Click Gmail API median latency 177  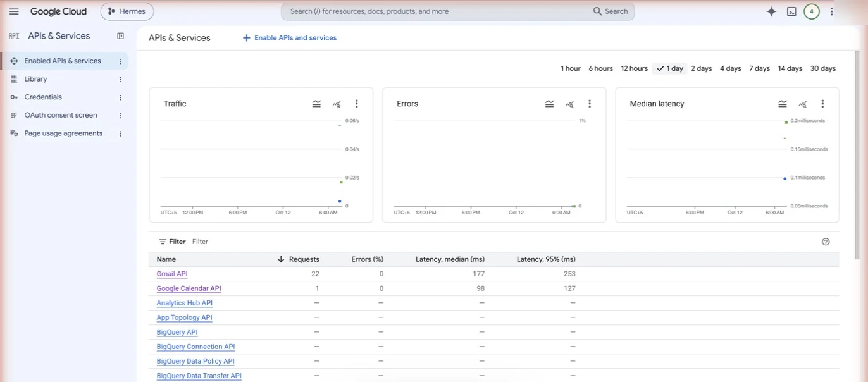(x=478, y=274)
